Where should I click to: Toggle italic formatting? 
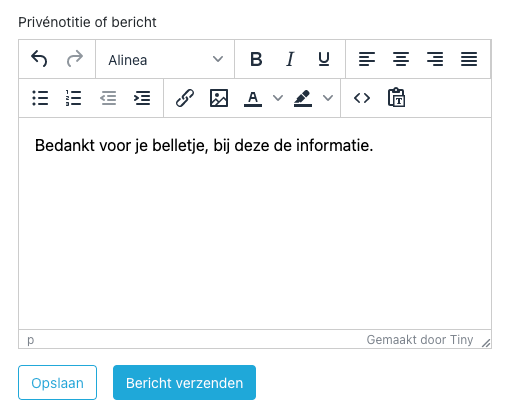(x=290, y=59)
